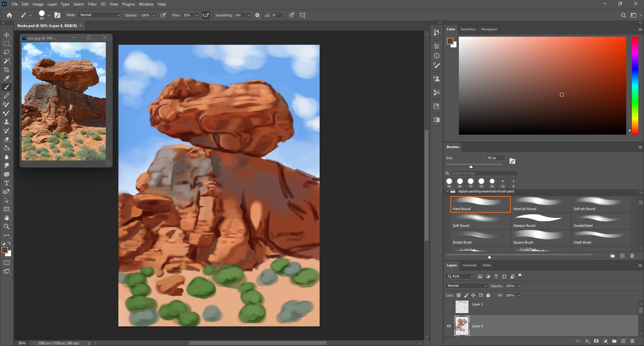Toggle pressure for size button

tap(291, 15)
